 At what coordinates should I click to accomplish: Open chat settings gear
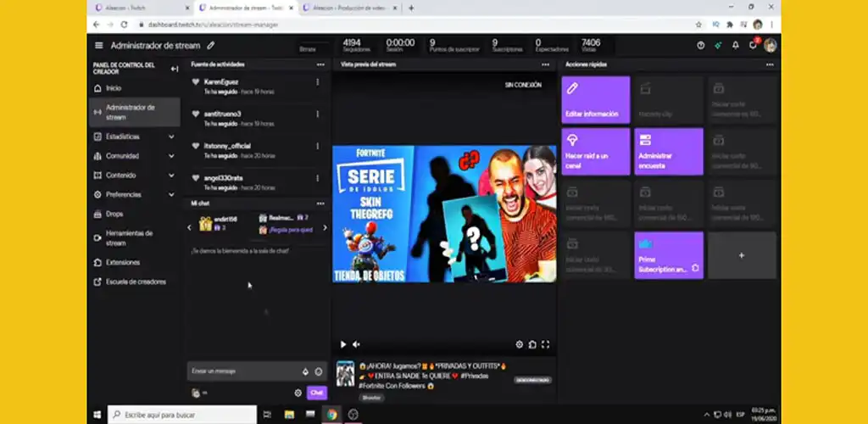point(298,393)
